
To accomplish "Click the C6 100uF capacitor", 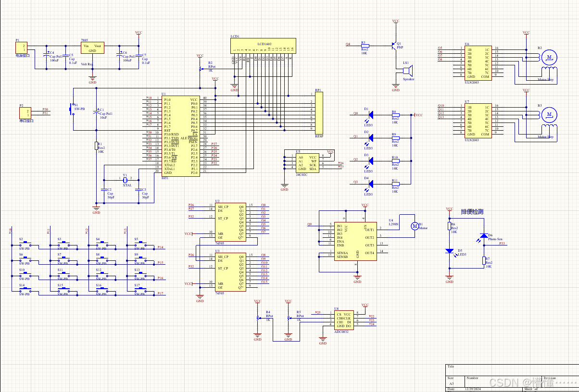I will pyautogui.click(x=119, y=55).
